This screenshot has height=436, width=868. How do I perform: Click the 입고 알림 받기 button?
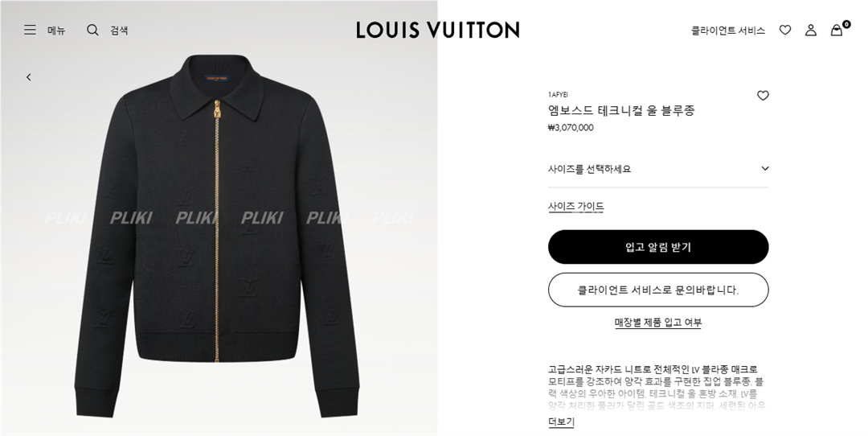(658, 247)
